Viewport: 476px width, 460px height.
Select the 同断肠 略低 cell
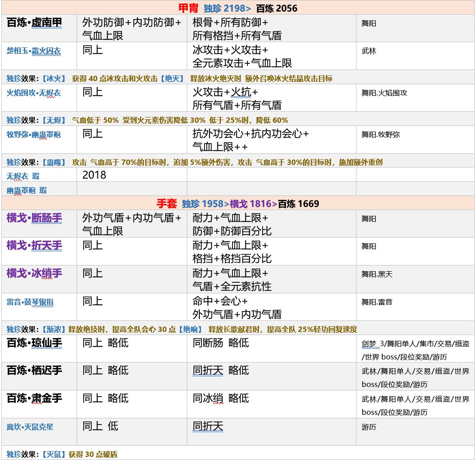click(x=221, y=343)
